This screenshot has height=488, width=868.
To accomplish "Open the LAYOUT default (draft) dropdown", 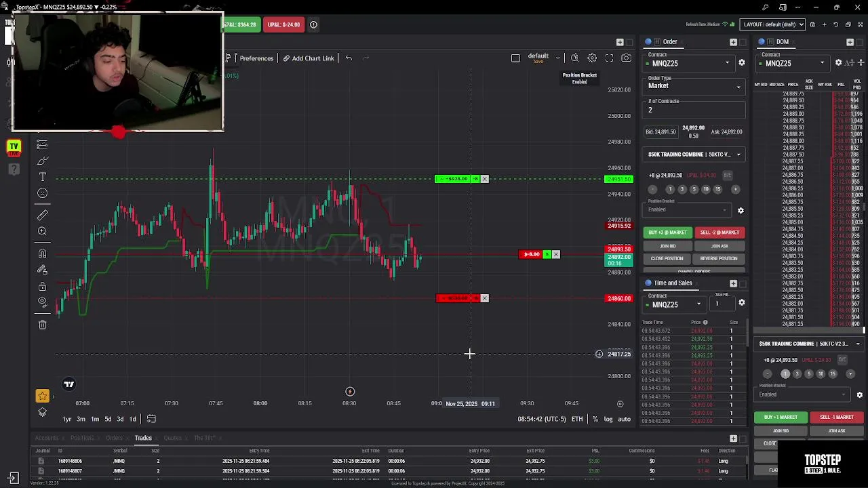I will click(773, 24).
